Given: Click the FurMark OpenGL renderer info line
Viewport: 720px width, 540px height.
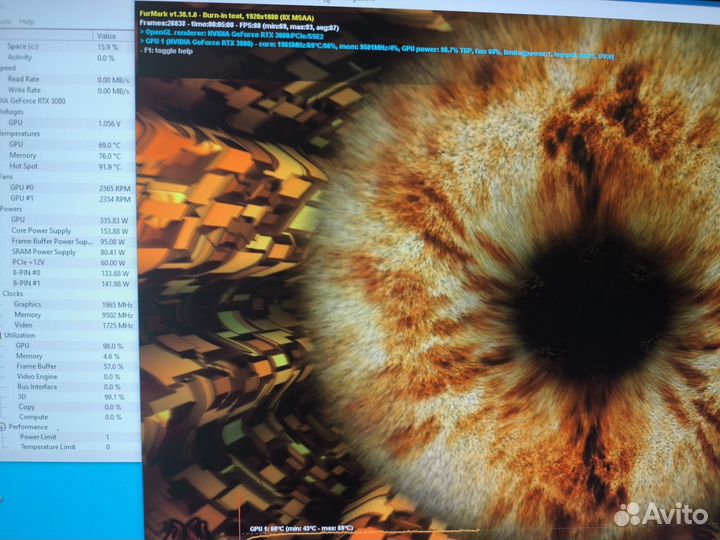Looking at the screenshot, I should tap(231, 34).
